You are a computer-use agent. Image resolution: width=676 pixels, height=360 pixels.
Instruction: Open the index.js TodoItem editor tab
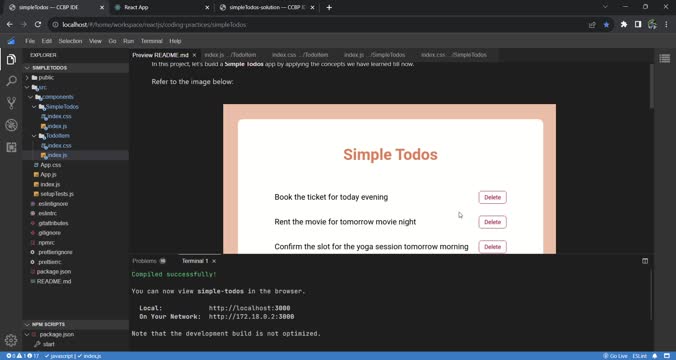click(230, 55)
